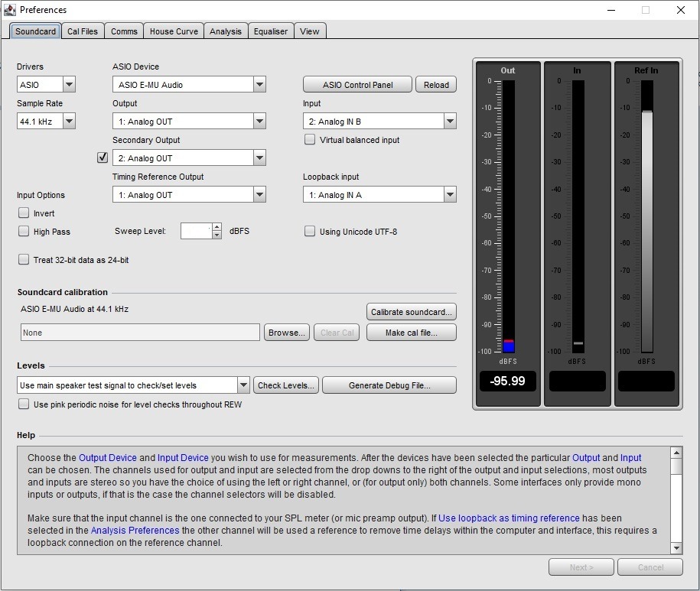The width and height of the screenshot is (700, 591).
Task: Uncheck the Secondary Output checkbox
Action: tap(103, 157)
